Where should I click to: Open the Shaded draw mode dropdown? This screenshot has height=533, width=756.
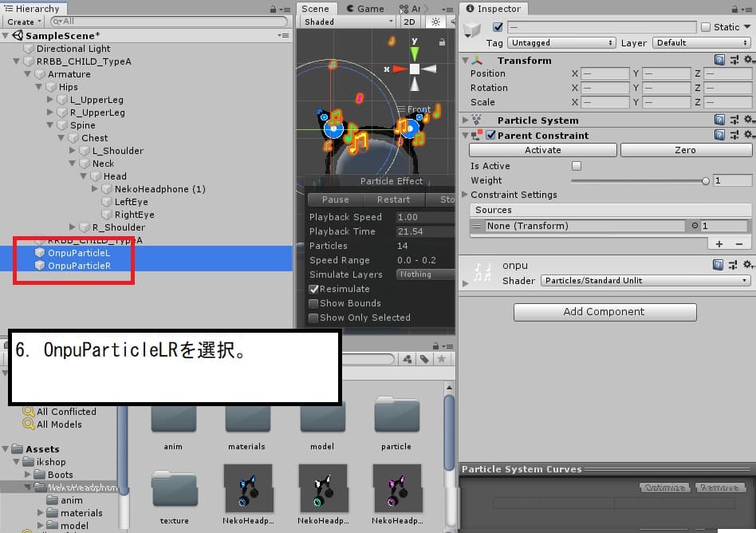click(347, 22)
